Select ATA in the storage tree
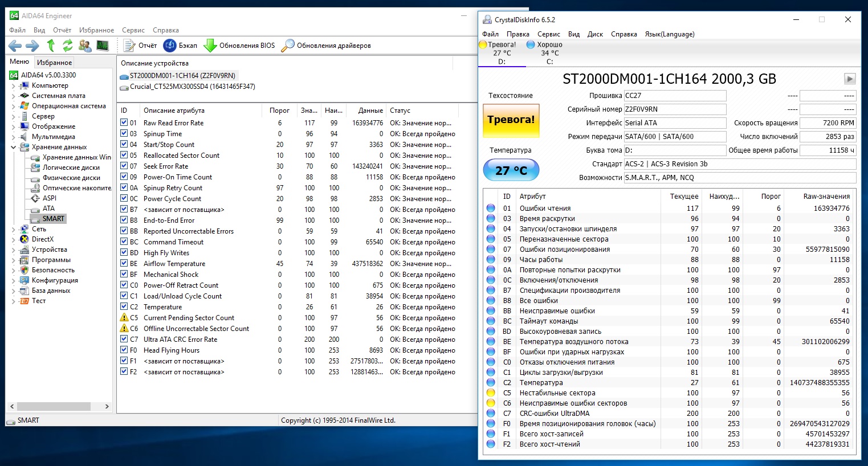 tap(48, 209)
